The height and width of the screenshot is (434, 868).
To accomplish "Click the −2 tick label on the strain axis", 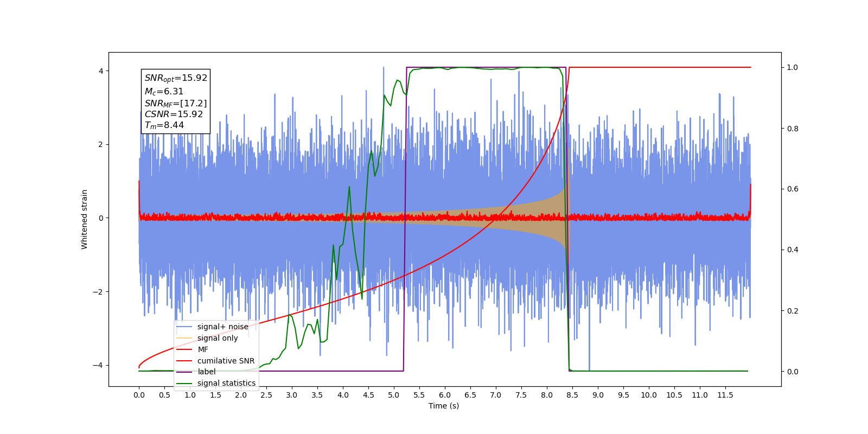I will [97, 292].
